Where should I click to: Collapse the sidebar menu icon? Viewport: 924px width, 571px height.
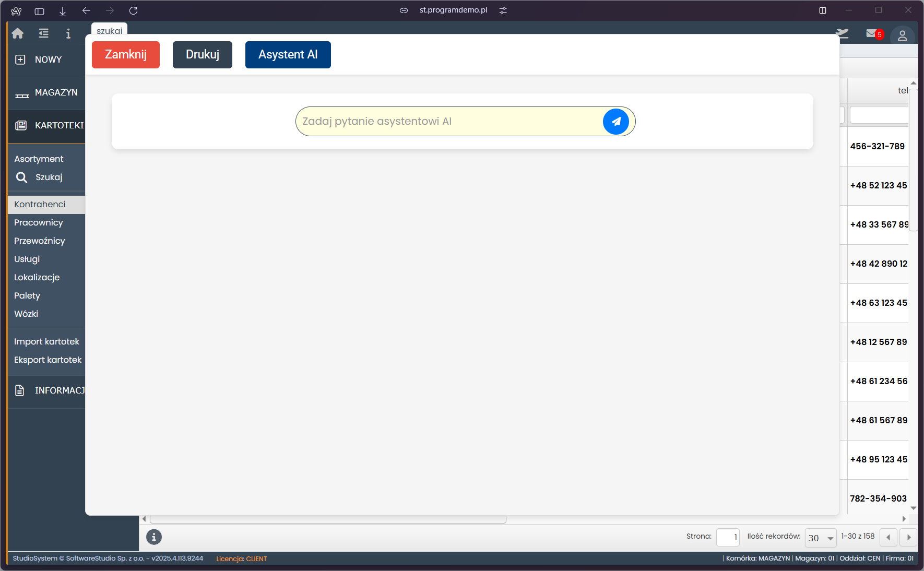click(x=43, y=33)
